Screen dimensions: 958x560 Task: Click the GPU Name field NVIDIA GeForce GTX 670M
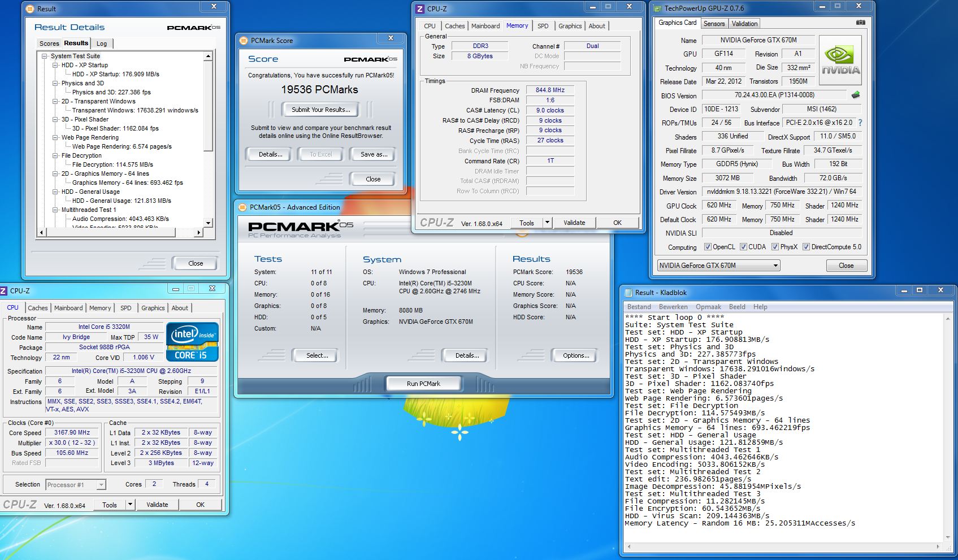[x=758, y=40]
